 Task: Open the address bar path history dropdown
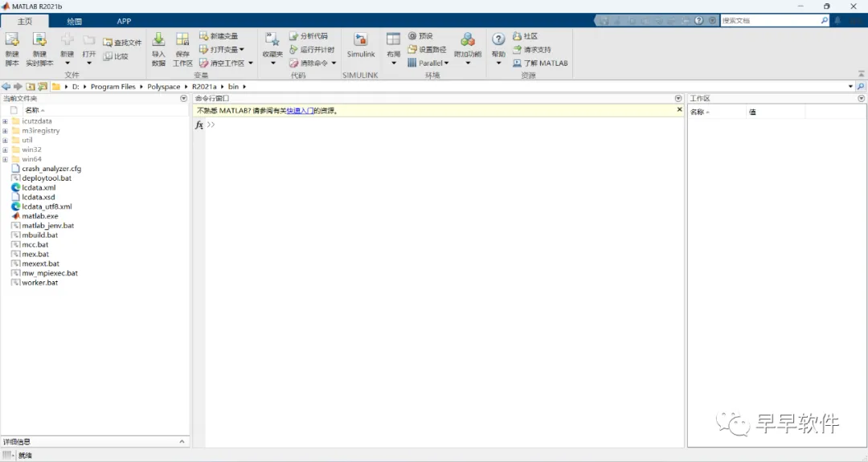(x=850, y=86)
